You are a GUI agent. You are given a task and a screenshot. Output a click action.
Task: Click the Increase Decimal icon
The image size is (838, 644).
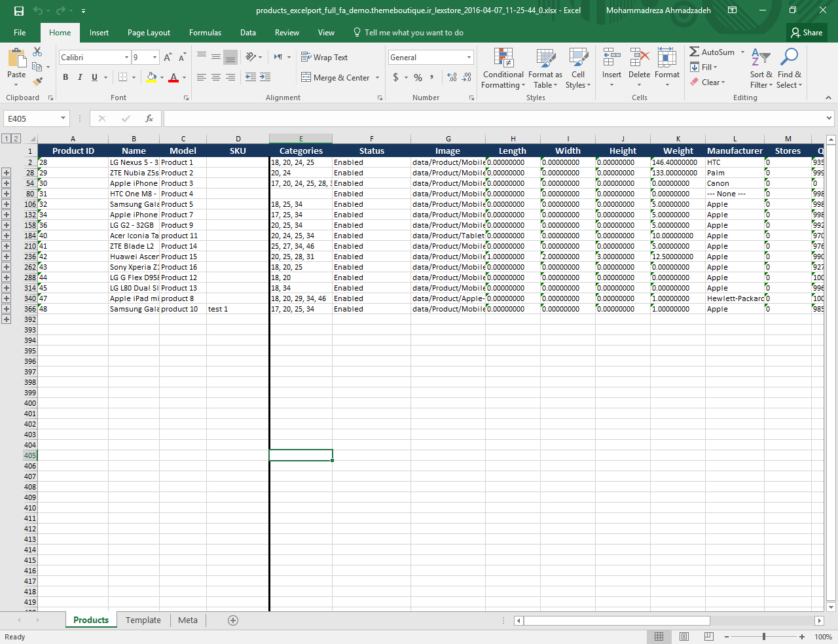coord(452,77)
